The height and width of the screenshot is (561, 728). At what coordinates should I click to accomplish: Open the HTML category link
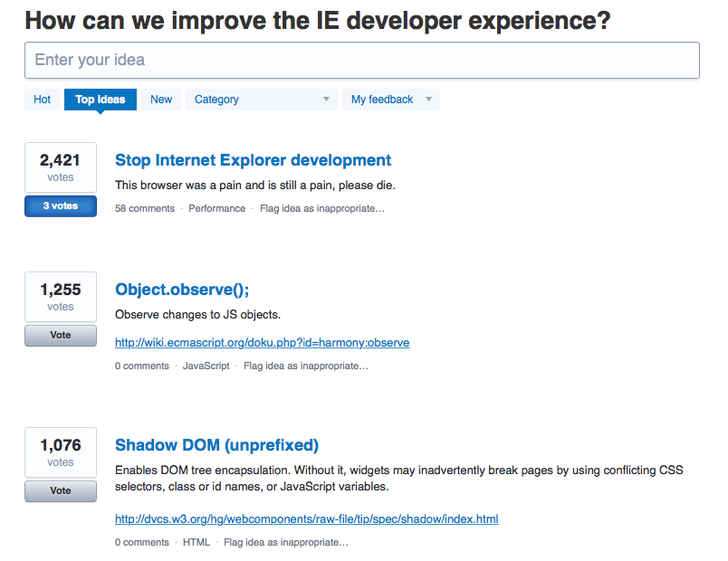196,542
